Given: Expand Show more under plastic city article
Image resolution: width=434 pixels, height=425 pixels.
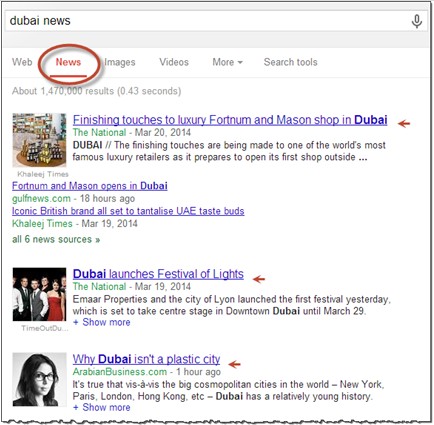Looking at the screenshot, I should [102, 407].
